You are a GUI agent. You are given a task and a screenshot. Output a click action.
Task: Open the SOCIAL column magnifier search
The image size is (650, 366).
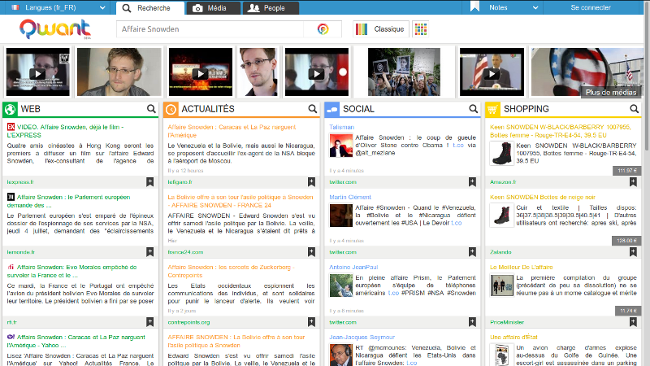coord(473,109)
